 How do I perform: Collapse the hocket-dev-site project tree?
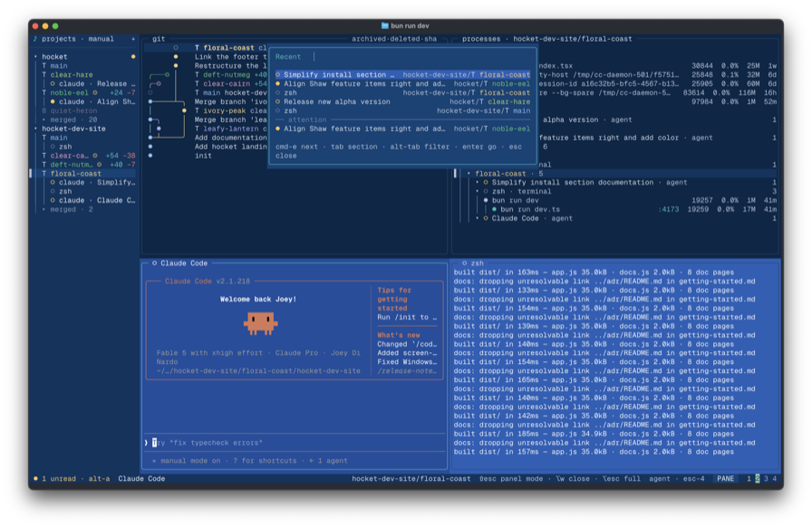pos(35,129)
